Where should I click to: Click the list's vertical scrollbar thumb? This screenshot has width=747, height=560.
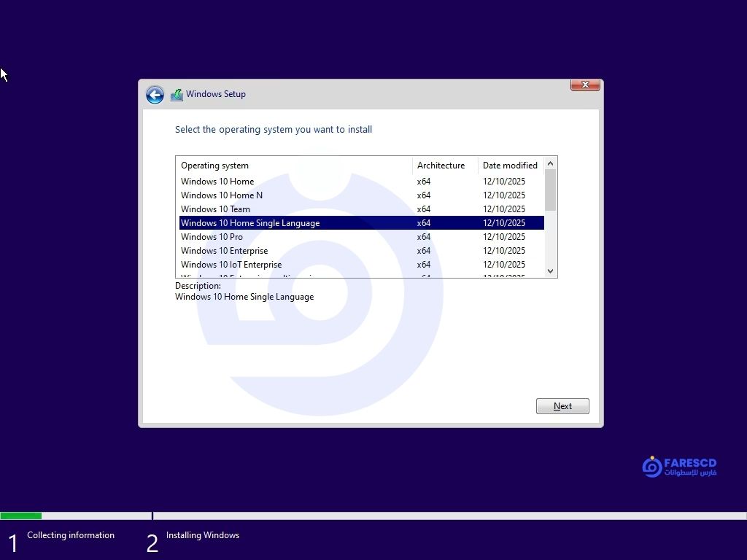(550, 190)
